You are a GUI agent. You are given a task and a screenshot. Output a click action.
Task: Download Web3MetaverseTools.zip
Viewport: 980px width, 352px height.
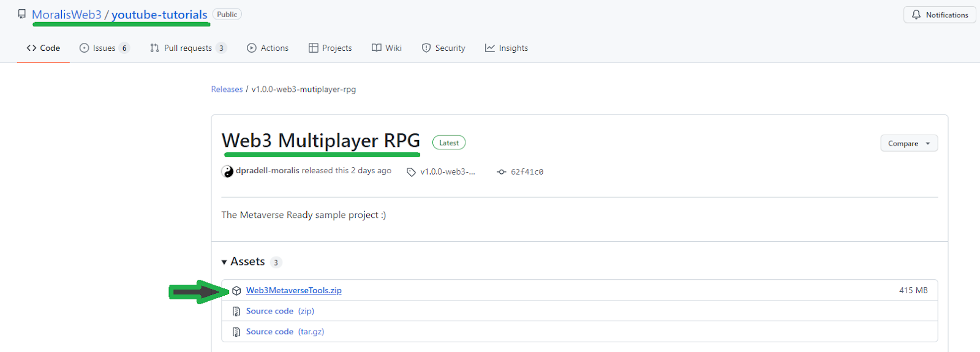click(x=294, y=290)
